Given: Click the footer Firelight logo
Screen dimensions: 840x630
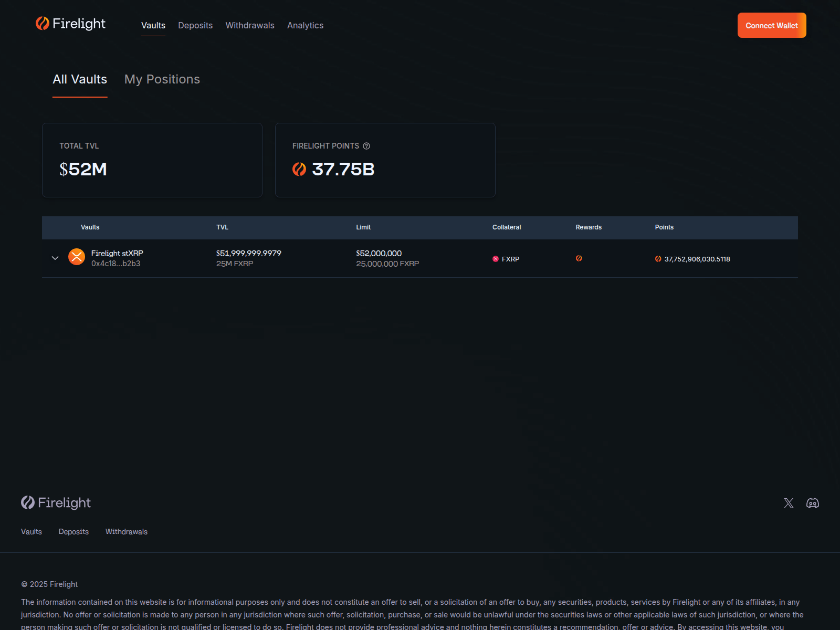Looking at the screenshot, I should pos(56,502).
